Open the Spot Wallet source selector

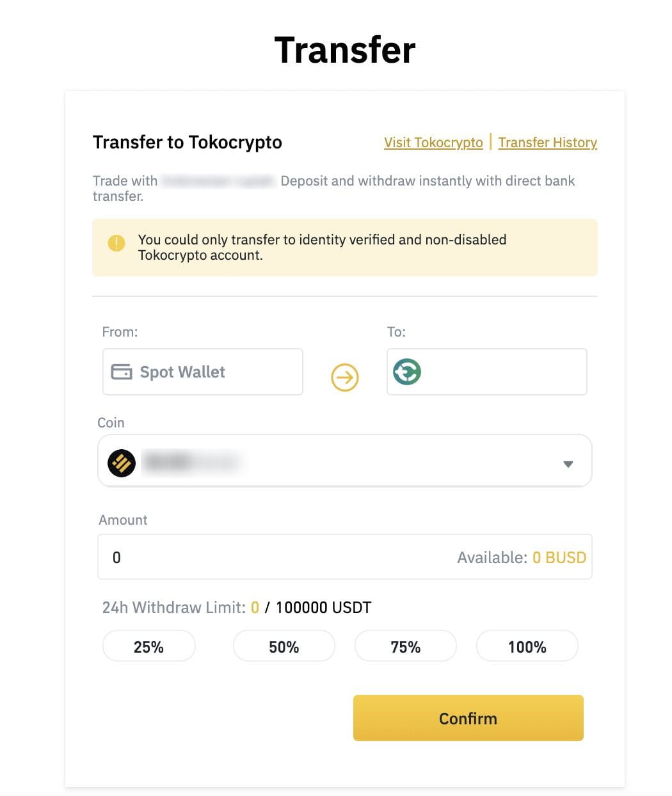coord(202,372)
